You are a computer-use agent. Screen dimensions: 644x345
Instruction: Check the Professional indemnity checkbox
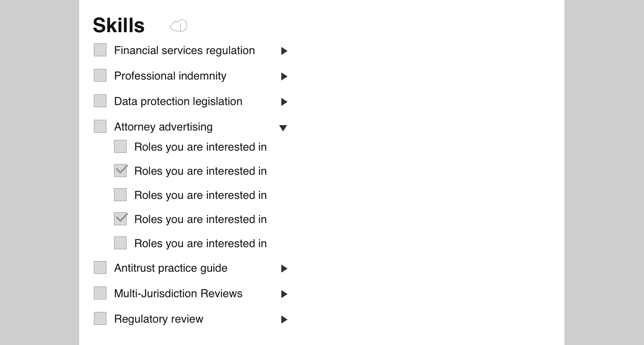tap(100, 76)
